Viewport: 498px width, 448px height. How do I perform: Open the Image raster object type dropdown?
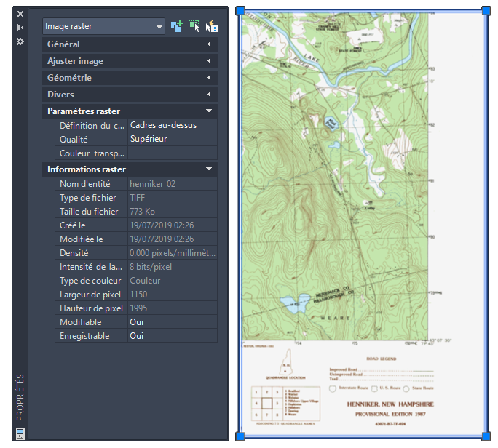(103, 26)
